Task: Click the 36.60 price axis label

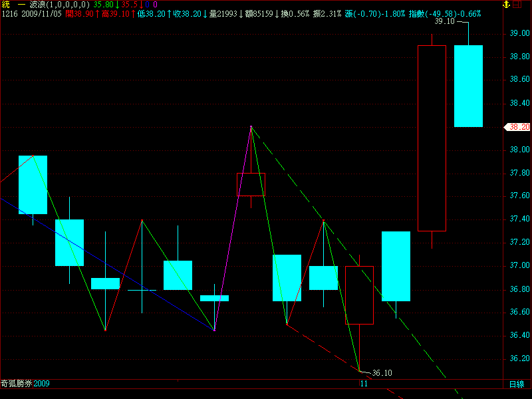Action: [x=519, y=312]
